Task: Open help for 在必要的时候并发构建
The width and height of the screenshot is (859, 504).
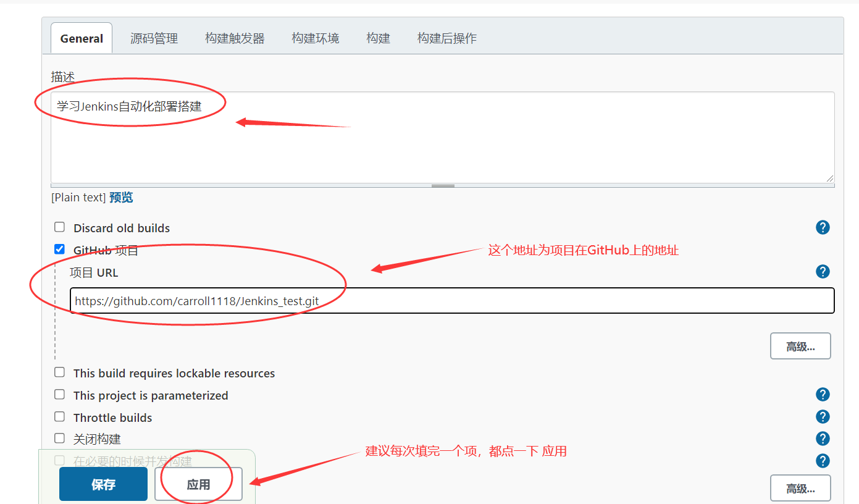Action: pyautogui.click(x=823, y=461)
